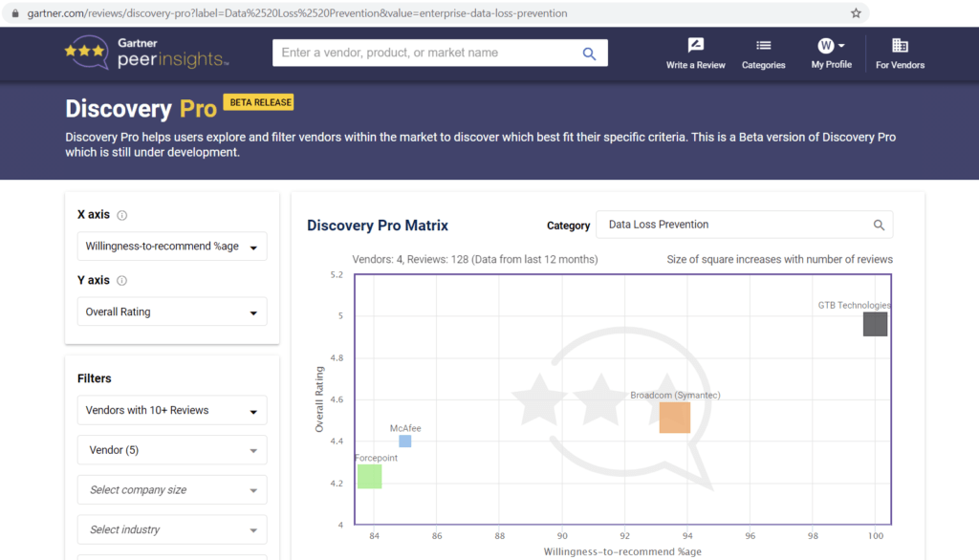Click the Y axis info icon

pos(121,281)
